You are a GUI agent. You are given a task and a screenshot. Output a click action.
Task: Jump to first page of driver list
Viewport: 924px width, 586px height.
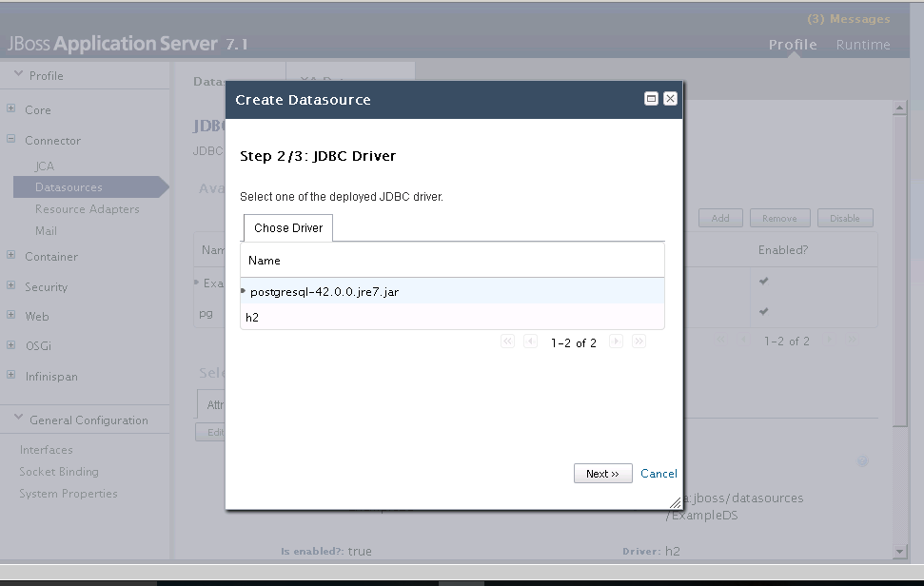(507, 342)
